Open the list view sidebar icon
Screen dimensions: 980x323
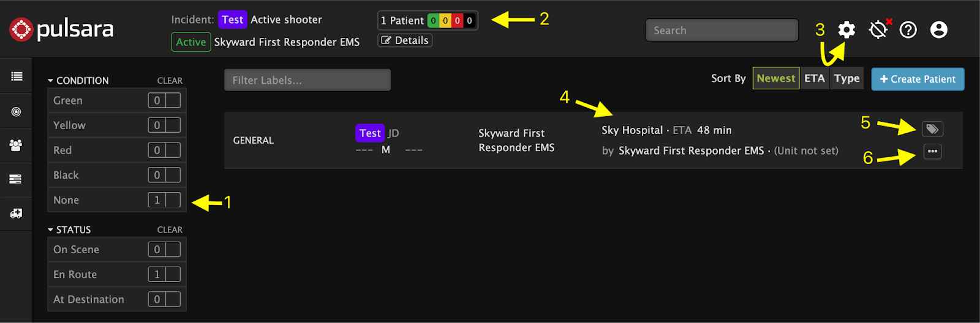[17, 76]
